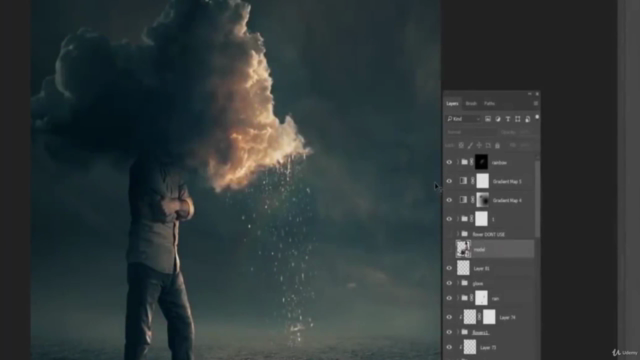This screenshot has width=640, height=360.
Task: Lock position move icon
Action: 479,145
